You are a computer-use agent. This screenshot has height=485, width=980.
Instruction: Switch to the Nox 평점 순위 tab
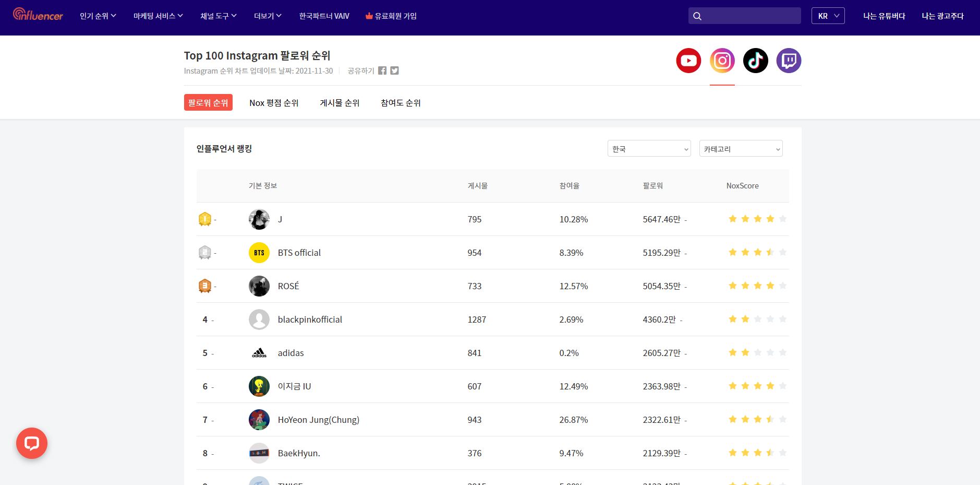point(274,103)
